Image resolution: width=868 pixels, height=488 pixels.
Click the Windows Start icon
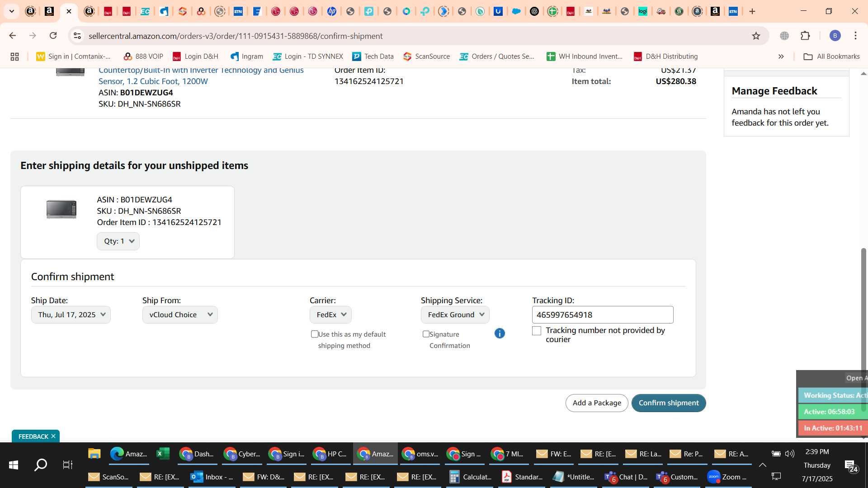tap(14, 465)
